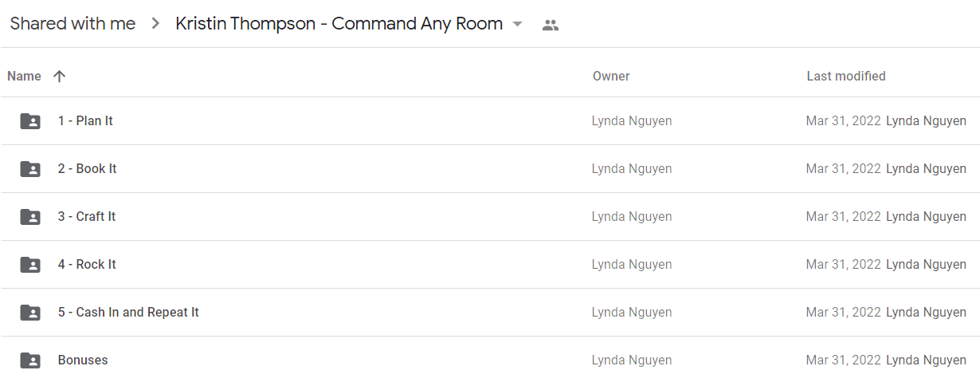Go back to Shared with me
This screenshot has height=382, width=980.
point(73,24)
